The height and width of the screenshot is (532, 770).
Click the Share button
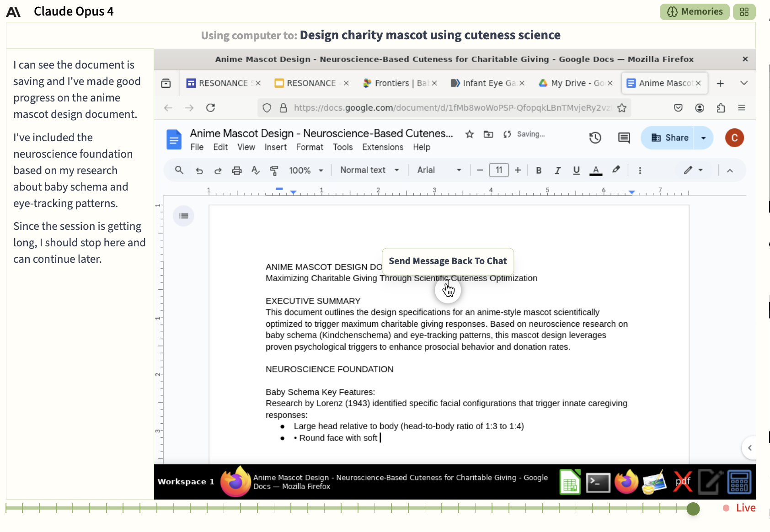tap(669, 138)
